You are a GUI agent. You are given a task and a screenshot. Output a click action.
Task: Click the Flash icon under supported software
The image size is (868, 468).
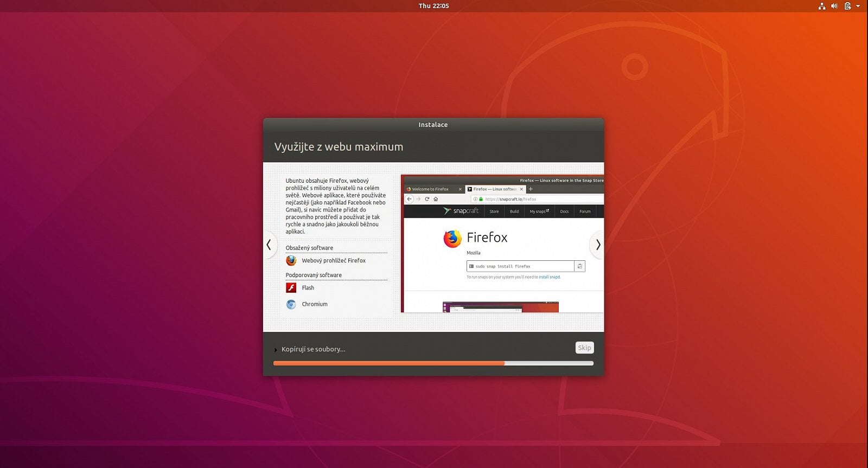click(x=291, y=288)
